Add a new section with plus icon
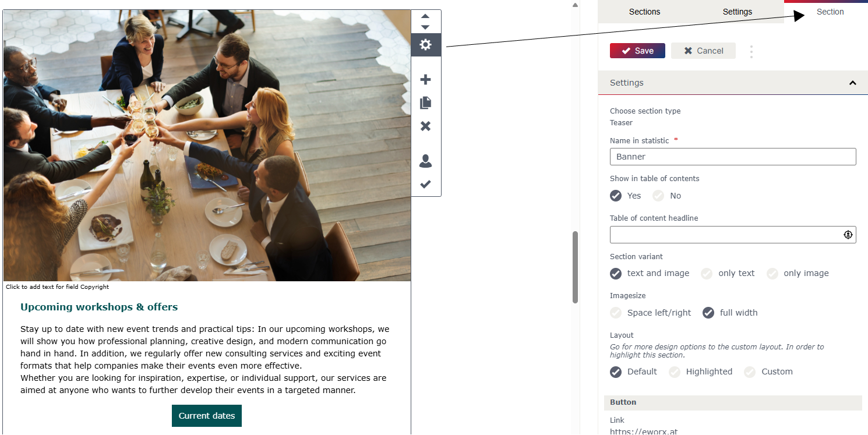The width and height of the screenshot is (868, 435). click(x=426, y=80)
